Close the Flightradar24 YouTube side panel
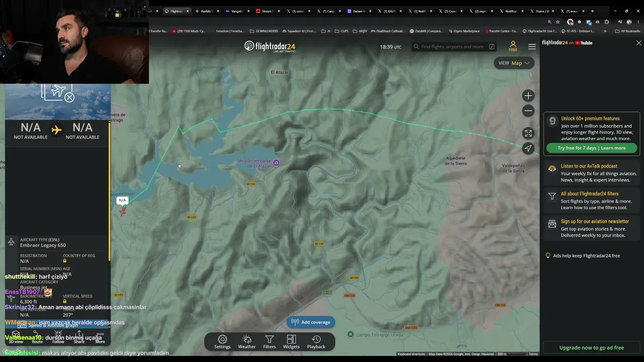Image resolution: width=644 pixels, height=362 pixels. tap(639, 43)
